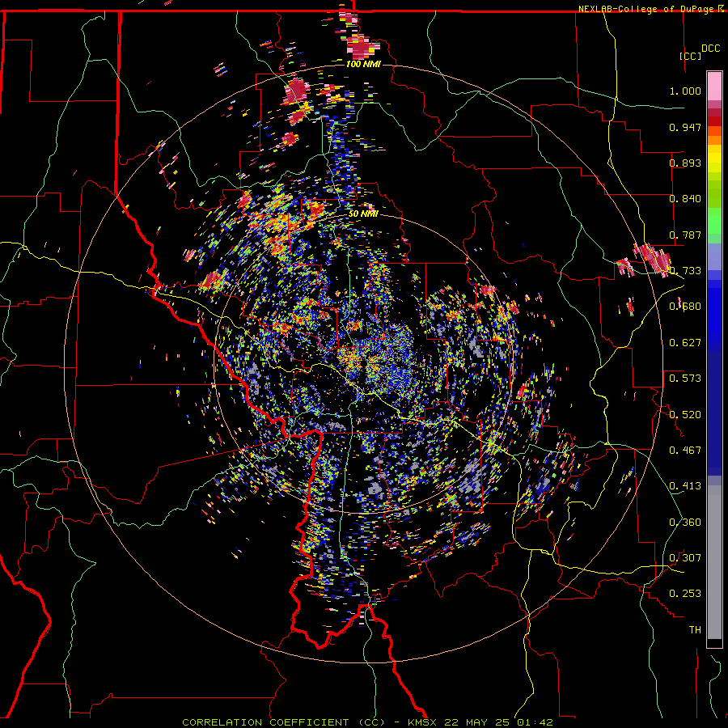Screen dimensions: 728x728
Task: Click the 50 NMI range ring label
Action: click(x=363, y=214)
